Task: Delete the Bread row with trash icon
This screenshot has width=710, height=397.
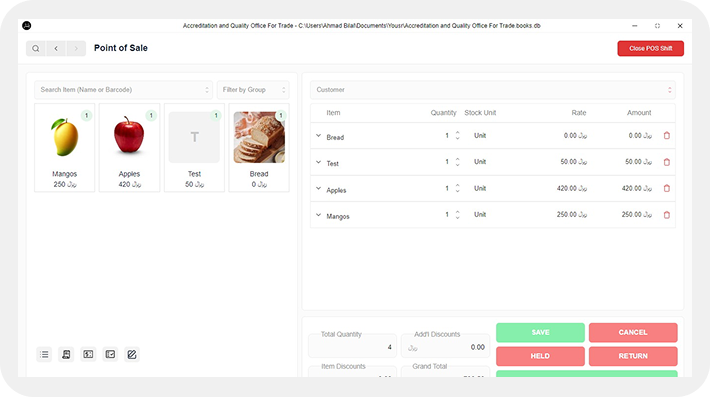Action: point(667,135)
